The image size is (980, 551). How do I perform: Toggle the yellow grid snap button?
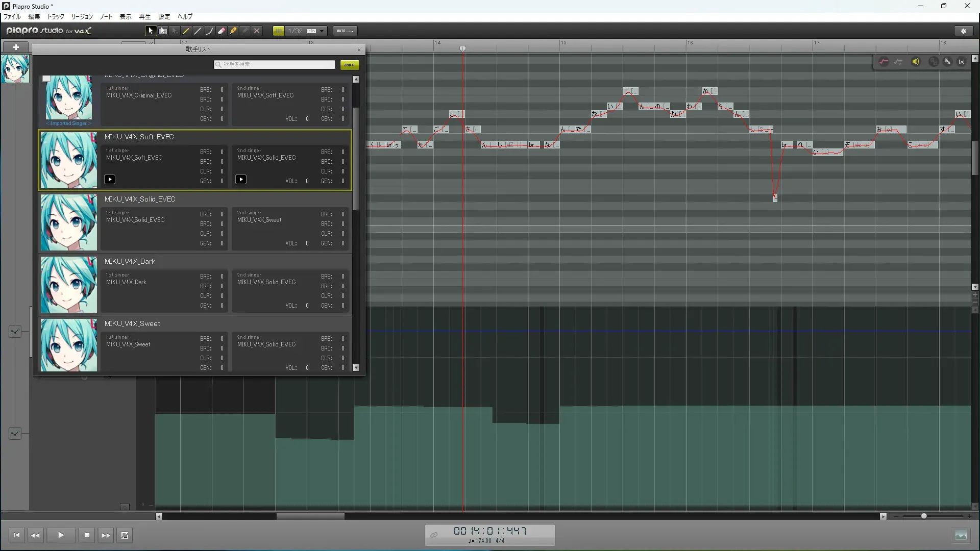(279, 31)
